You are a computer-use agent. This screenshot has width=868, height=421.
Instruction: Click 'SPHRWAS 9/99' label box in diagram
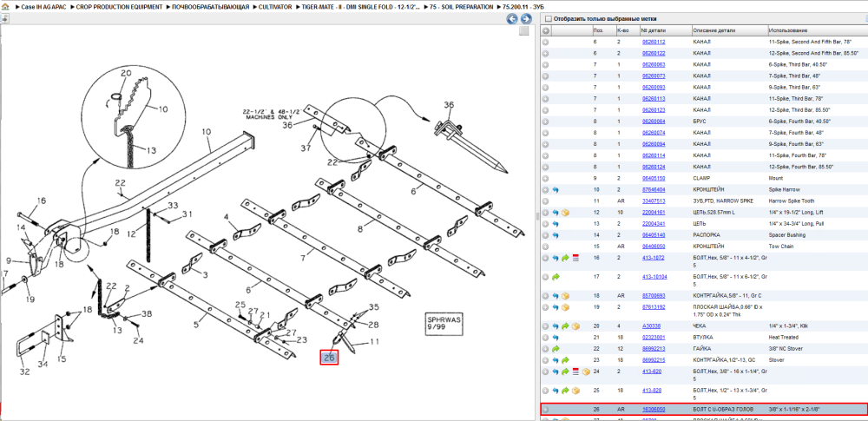click(444, 323)
